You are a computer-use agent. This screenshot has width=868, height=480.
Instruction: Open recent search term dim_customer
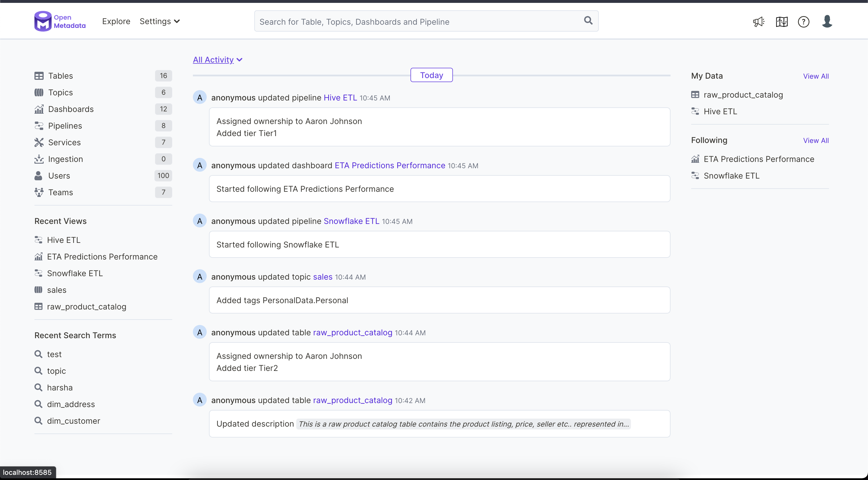[x=73, y=420]
